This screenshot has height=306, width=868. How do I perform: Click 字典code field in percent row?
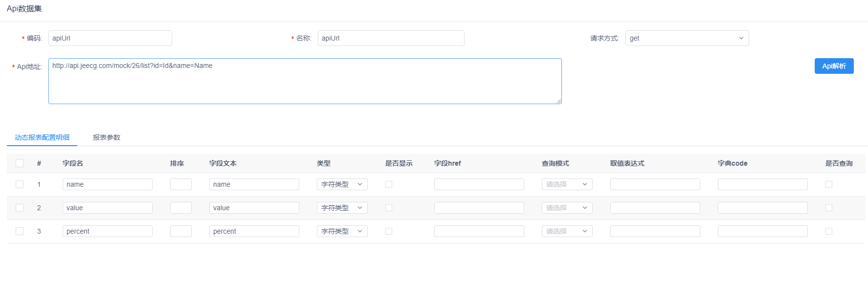(763, 231)
